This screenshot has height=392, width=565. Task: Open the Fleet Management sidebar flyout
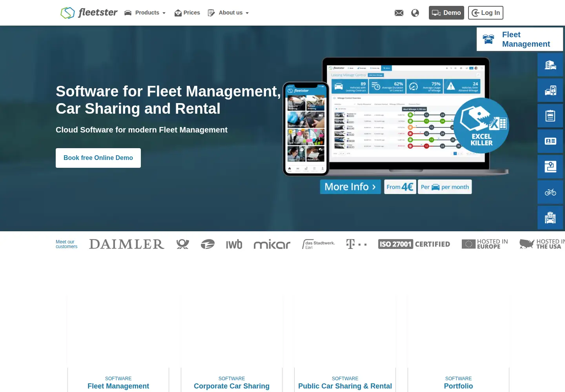520,39
